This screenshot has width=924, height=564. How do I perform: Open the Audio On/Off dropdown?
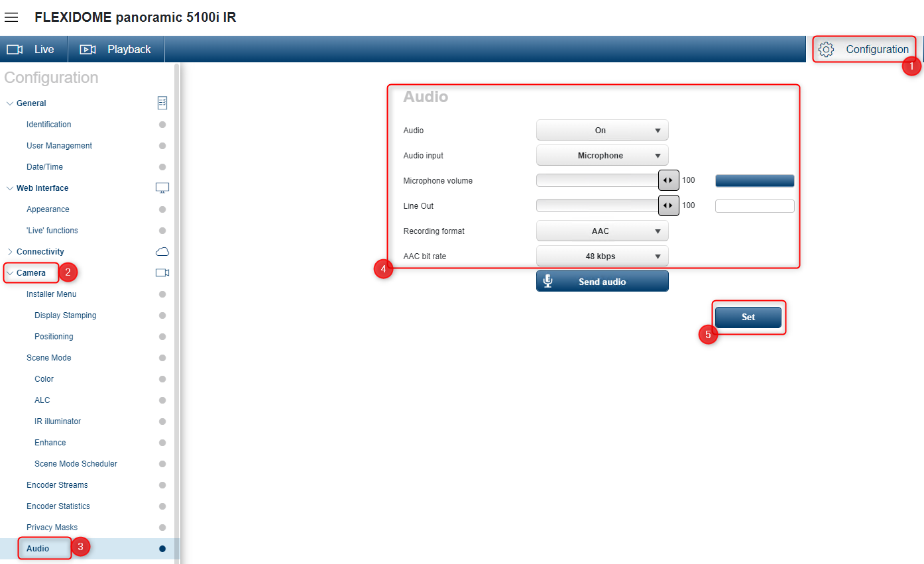point(602,130)
